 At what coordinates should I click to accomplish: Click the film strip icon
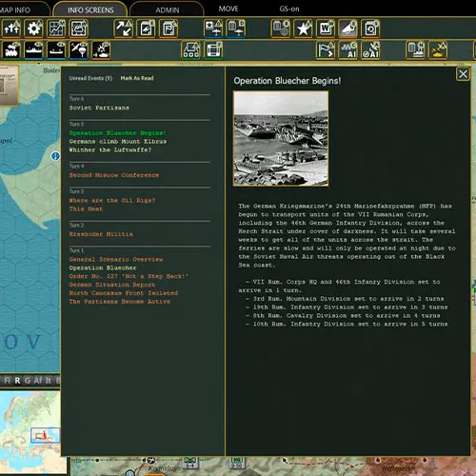(x=213, y=50)
